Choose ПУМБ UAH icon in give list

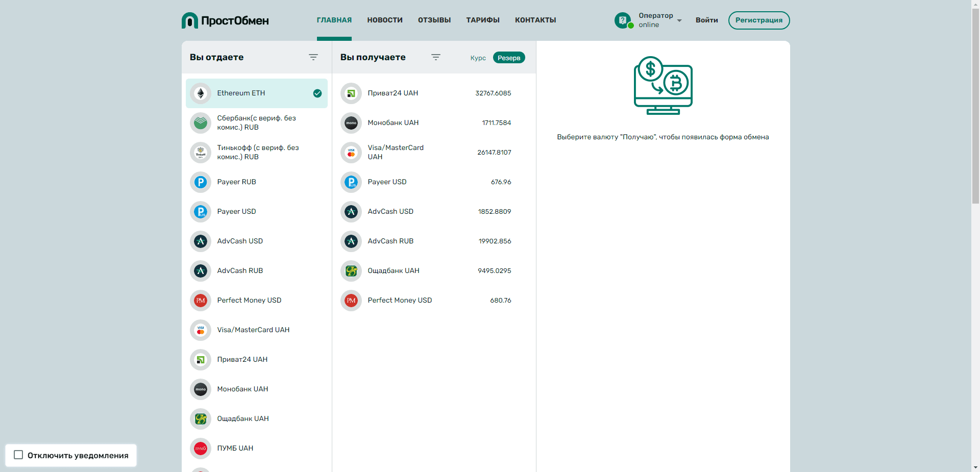pos(201,449)
